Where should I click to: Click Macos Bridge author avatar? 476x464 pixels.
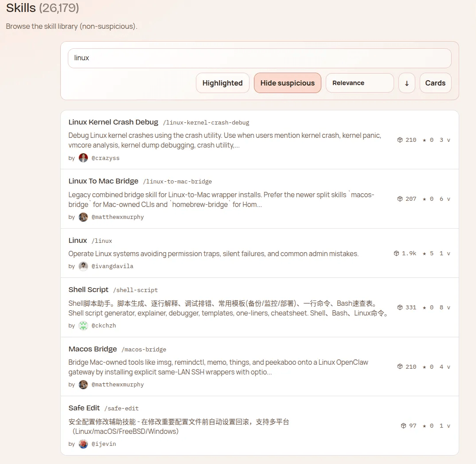83,385
